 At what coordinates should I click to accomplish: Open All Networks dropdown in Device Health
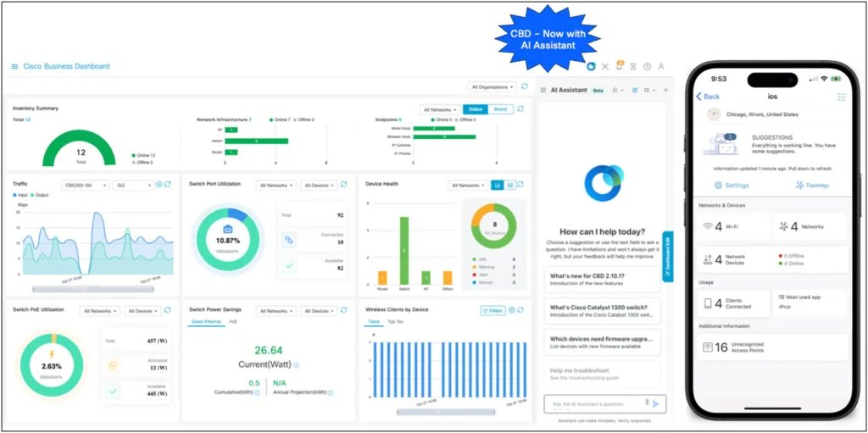468,186
